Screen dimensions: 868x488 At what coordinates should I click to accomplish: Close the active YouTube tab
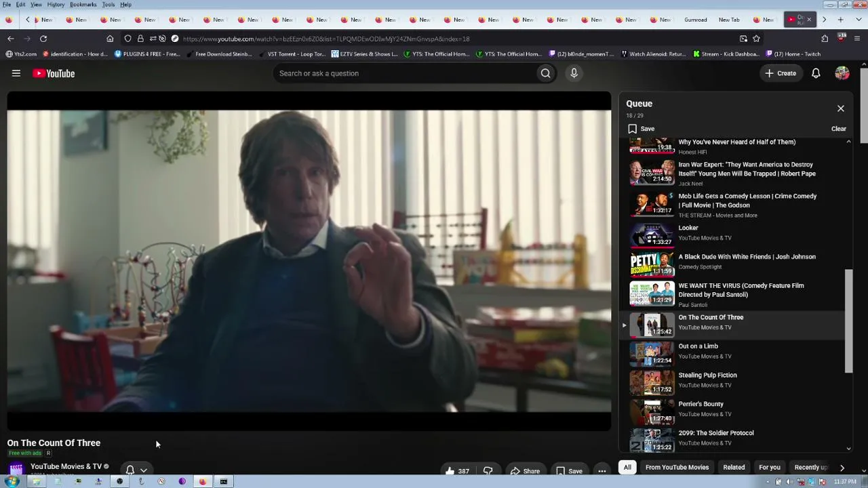(x=808, y=20)
